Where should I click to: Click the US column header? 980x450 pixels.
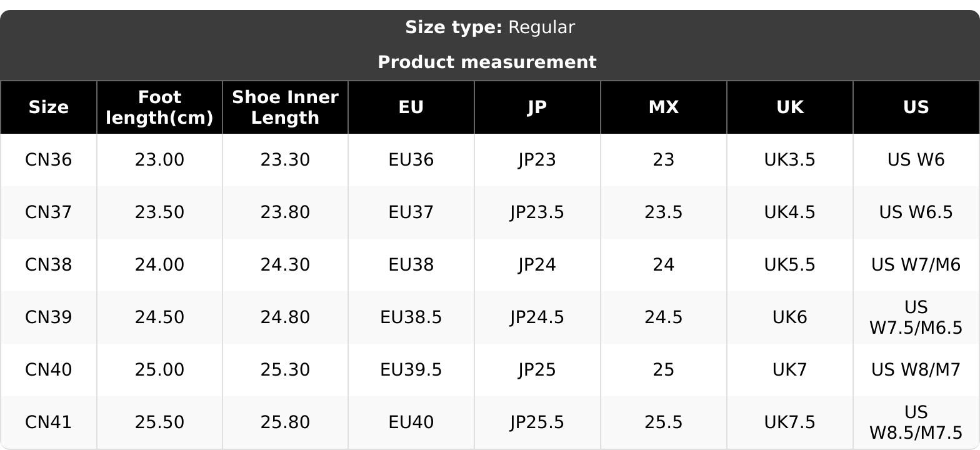coord(916,107)
